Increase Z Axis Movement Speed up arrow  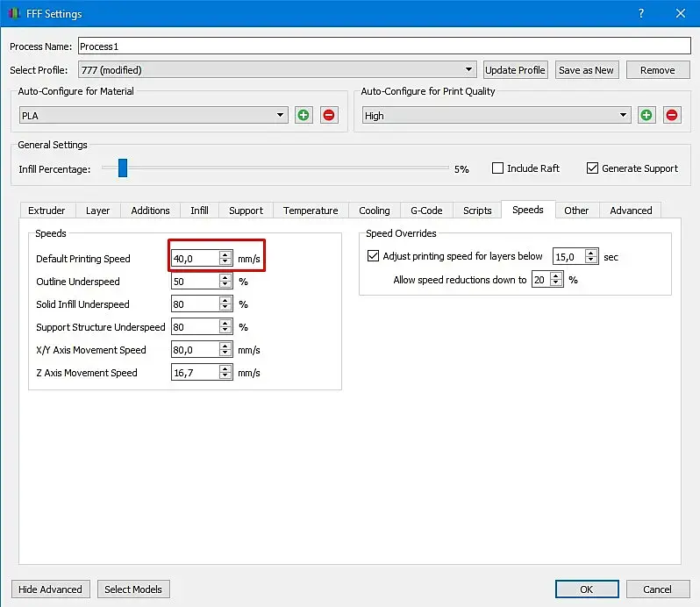(225, 368)
